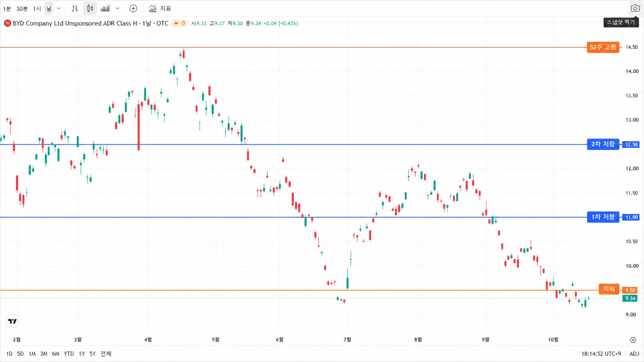Click the TradingView logo button

point(12,321)
